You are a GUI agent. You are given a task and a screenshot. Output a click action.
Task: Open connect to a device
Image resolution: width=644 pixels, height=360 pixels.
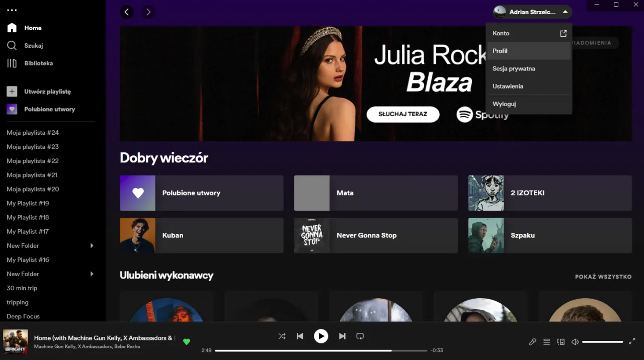click(x=561, y=342)
